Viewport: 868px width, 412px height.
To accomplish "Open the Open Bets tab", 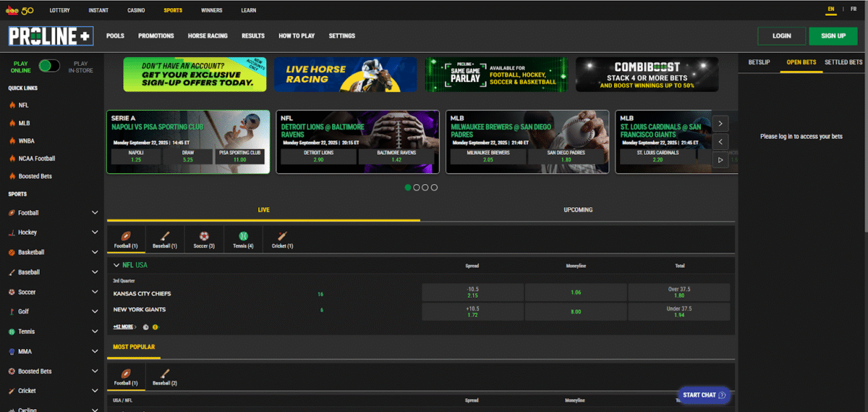I will 801,62.
